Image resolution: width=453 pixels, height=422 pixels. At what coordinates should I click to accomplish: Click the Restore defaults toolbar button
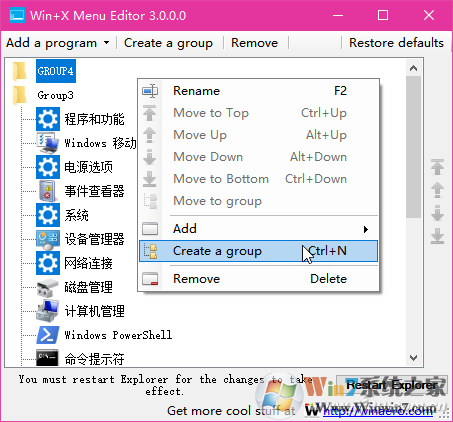click(x=396, y=43)
